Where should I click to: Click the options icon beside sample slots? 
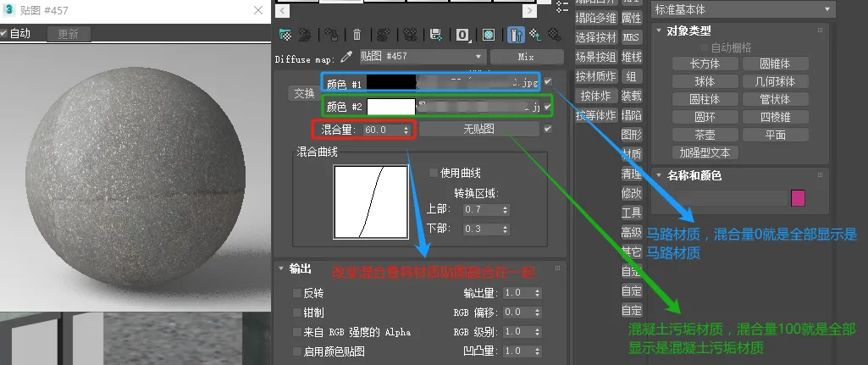tap(562, 7)
